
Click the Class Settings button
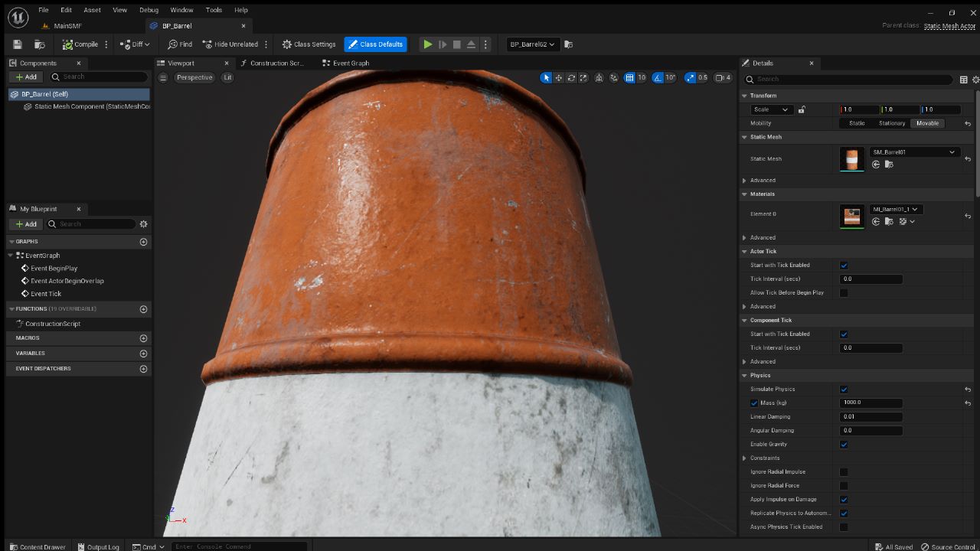309,44
